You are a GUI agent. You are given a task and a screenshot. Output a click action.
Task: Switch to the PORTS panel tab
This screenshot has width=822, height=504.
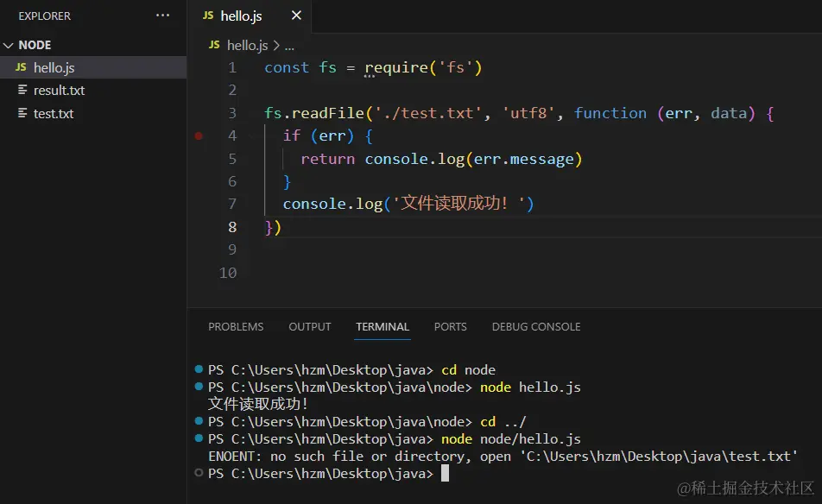pyautogui.click(x=451, y=327)
